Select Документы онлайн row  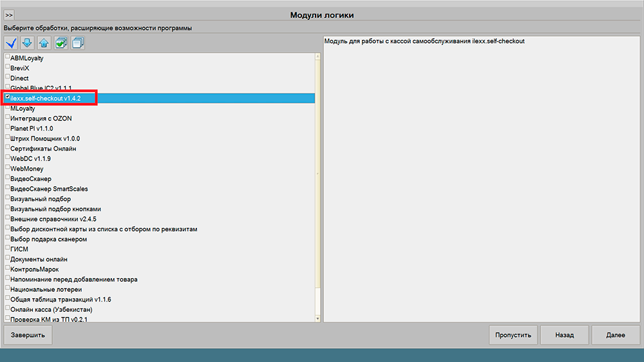coord(160,260)
